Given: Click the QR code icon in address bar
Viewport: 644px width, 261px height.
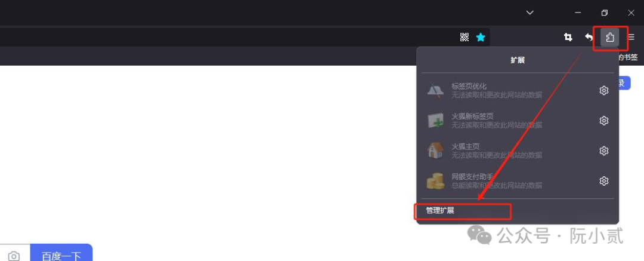Looking at the screenshot, I should click(465, 38).
